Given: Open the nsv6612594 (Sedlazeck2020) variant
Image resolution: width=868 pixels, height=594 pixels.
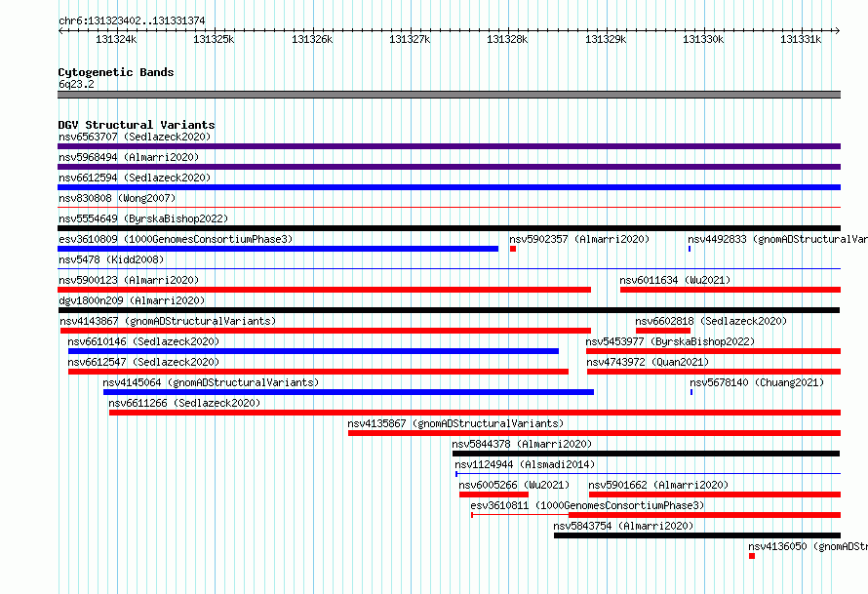Looking at the screenshot, I should [x=135, y=178].
